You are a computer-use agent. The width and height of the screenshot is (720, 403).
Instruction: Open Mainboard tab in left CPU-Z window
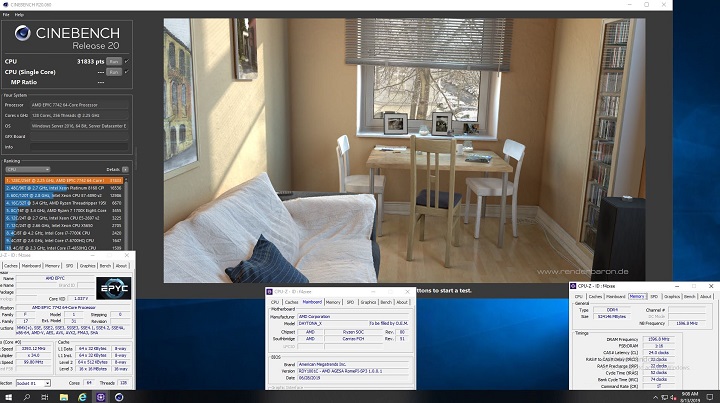[31, 266]
